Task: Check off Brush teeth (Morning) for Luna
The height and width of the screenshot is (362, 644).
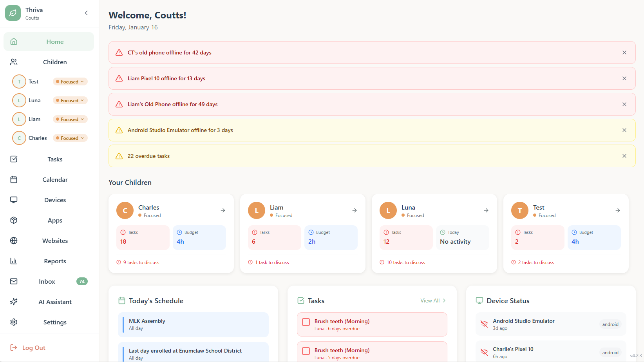Action: tap(306, 322)
